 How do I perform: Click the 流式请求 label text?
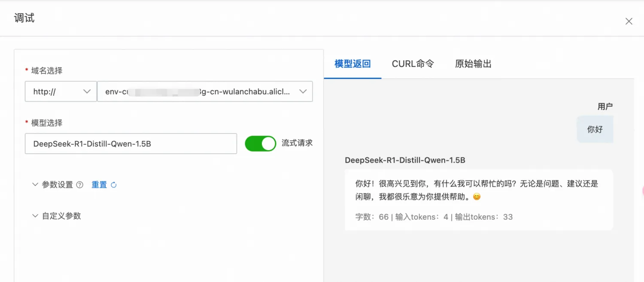(297, 143)
